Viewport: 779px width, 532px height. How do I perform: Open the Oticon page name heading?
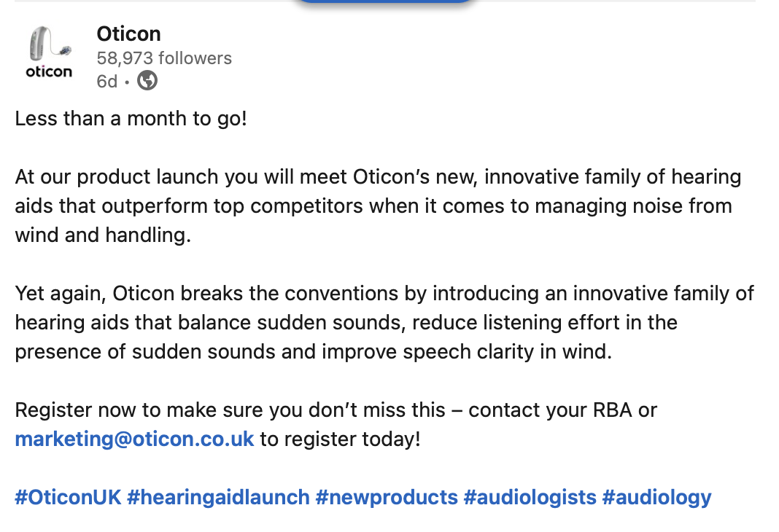click(x=128, y=34)
